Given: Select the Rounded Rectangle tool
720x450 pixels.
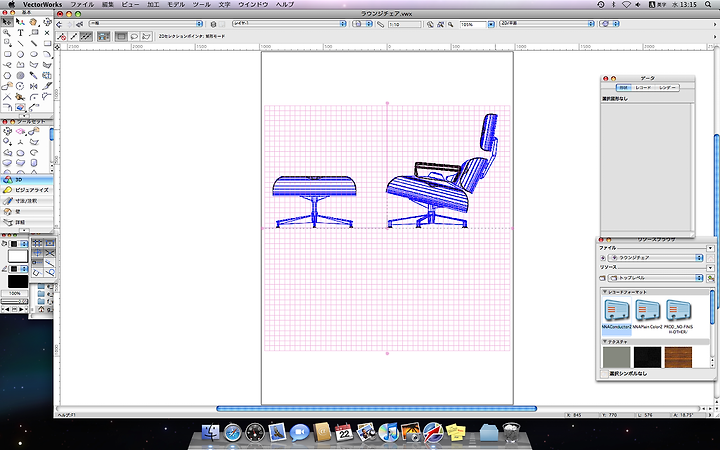Looking at the screenshot, I should (x=7, y=54).
